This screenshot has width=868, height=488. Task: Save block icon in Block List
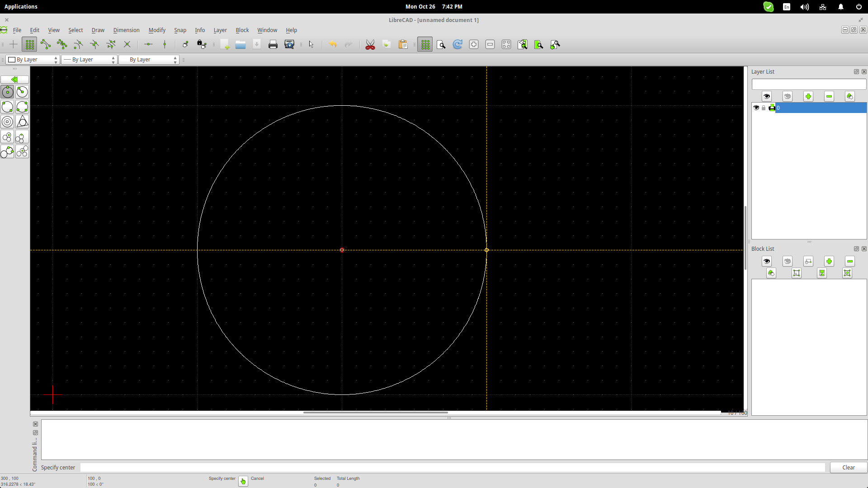(x=822, y=273)
